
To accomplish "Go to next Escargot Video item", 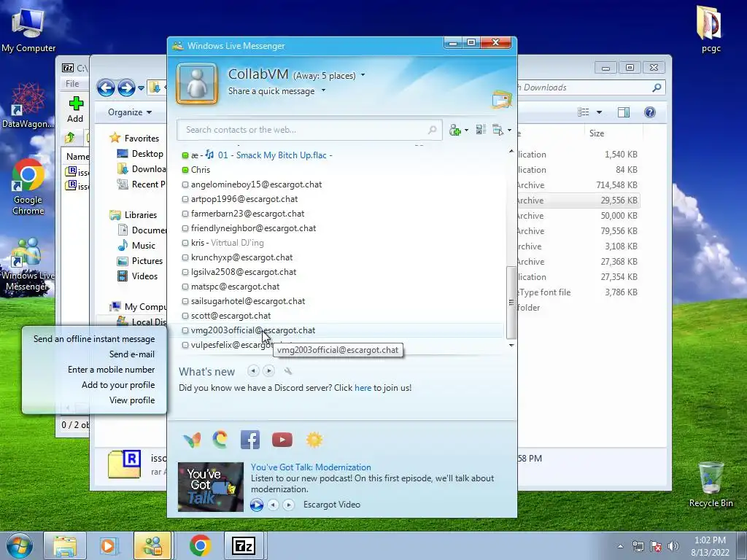I will tap(288, 505).
